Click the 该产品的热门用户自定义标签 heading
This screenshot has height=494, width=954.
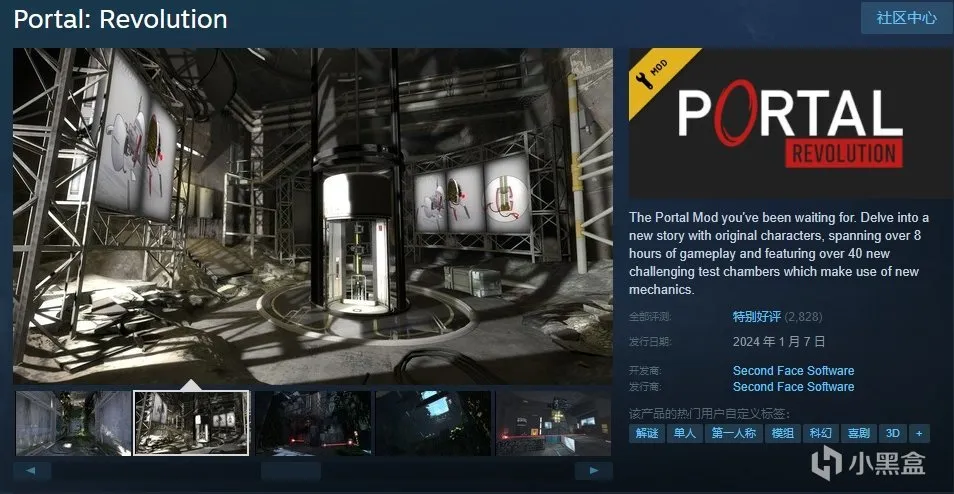tap(709, 414)
